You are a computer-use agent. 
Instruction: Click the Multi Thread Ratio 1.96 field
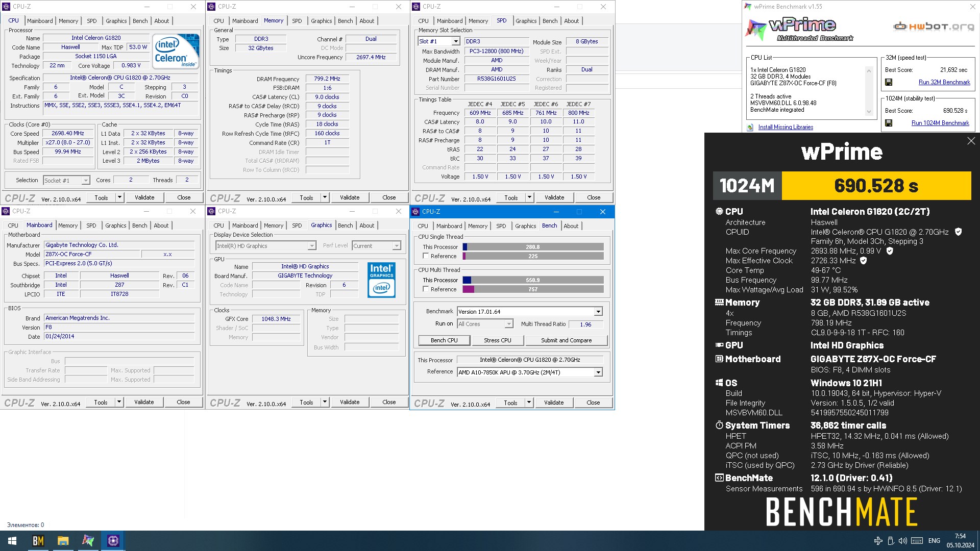585,324
